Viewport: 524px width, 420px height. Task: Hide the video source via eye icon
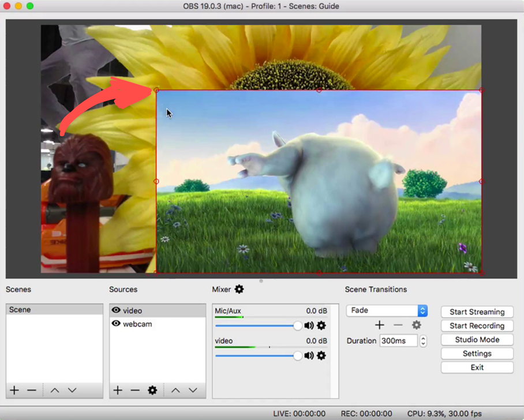(116, 310)
